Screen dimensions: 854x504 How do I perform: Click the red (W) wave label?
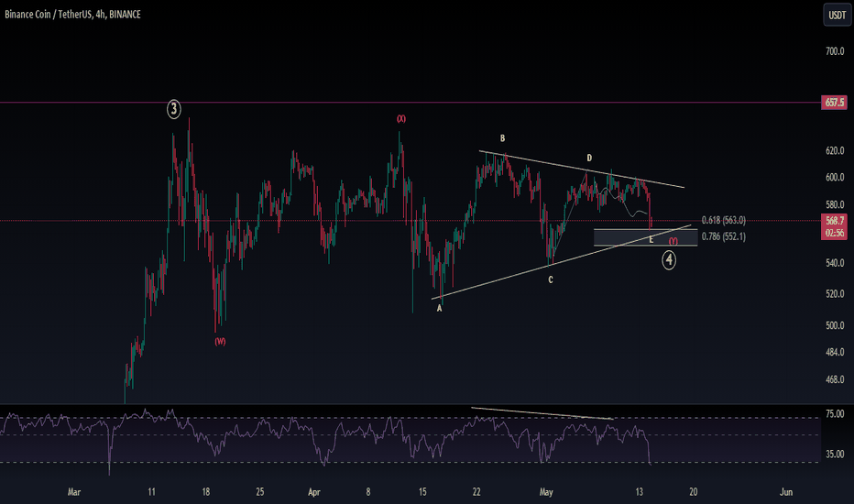click(x=220, y=342)
